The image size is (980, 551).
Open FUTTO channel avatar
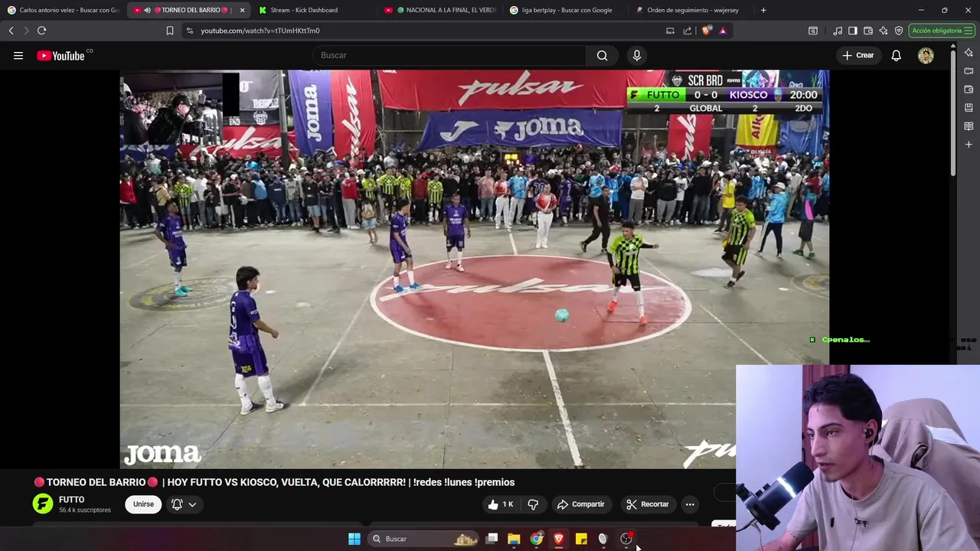coord(43,504)
